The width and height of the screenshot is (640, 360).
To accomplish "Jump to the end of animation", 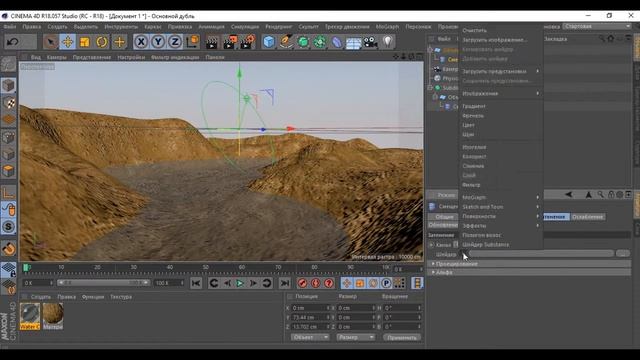I will pyautogui.click(x=285, y=283).
